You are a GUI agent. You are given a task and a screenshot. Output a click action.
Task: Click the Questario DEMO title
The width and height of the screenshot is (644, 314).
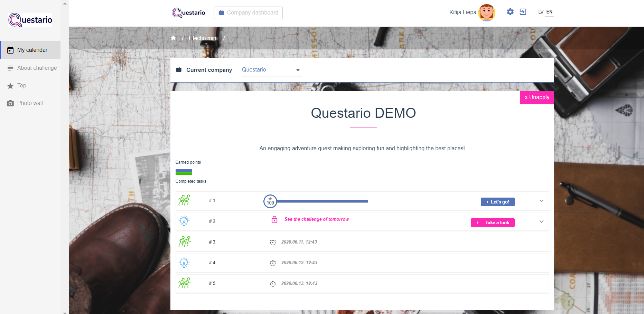tap(363, 113)
